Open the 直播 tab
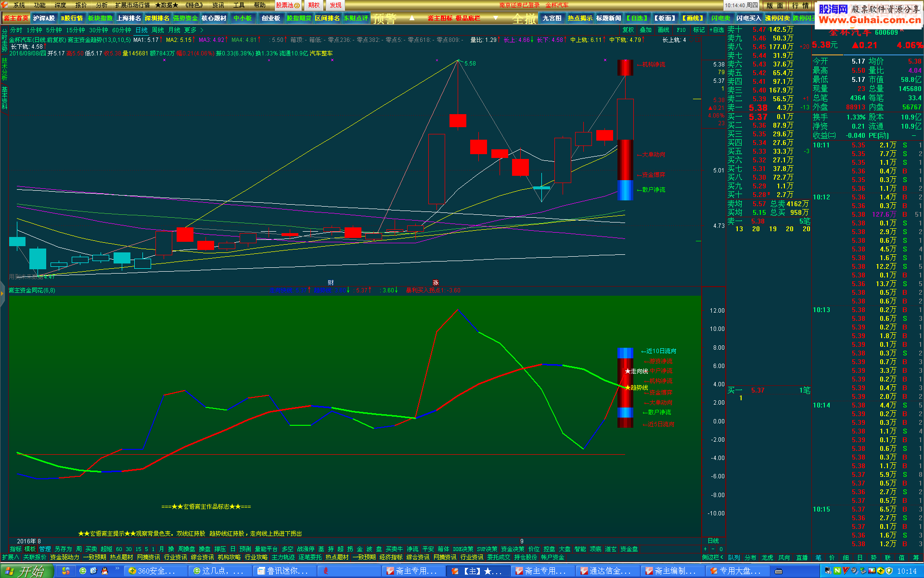This screenshot has width=924, height=578. pos(802,558)
